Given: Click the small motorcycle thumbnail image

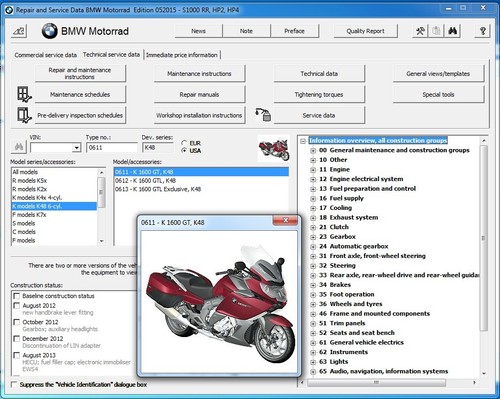Looking at the screenshot, I should [274, 148].
